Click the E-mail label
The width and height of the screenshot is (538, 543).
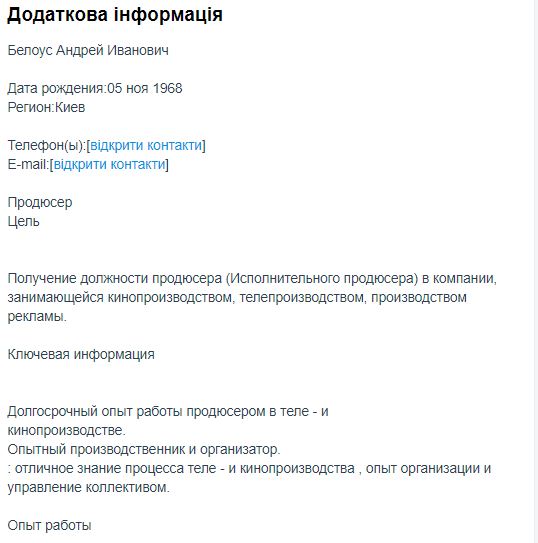coord(28,164)
